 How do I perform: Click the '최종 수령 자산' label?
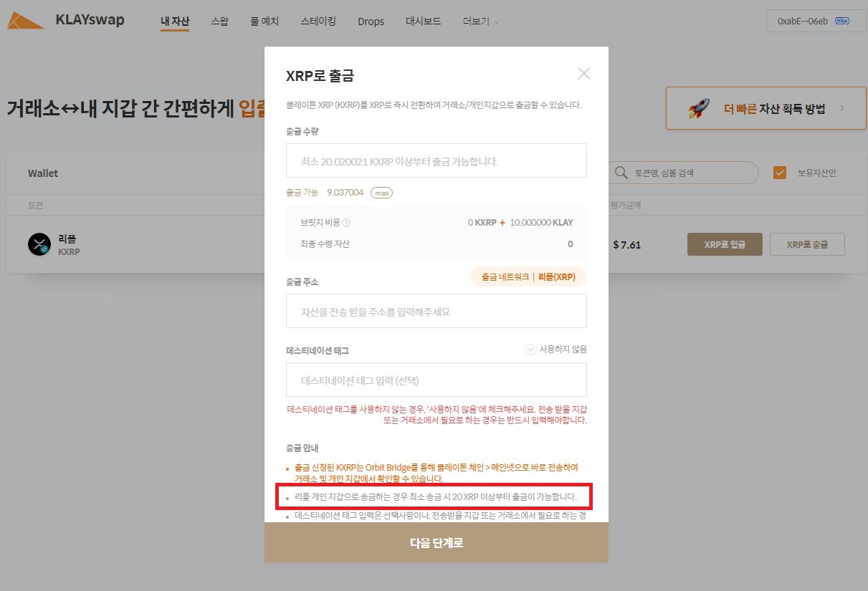[x=325, y=244]
